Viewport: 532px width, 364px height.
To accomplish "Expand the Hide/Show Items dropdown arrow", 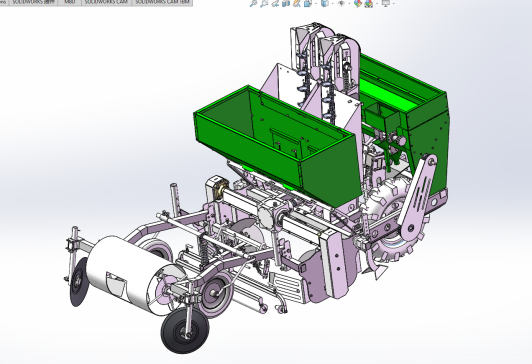I will pos(349,3).
